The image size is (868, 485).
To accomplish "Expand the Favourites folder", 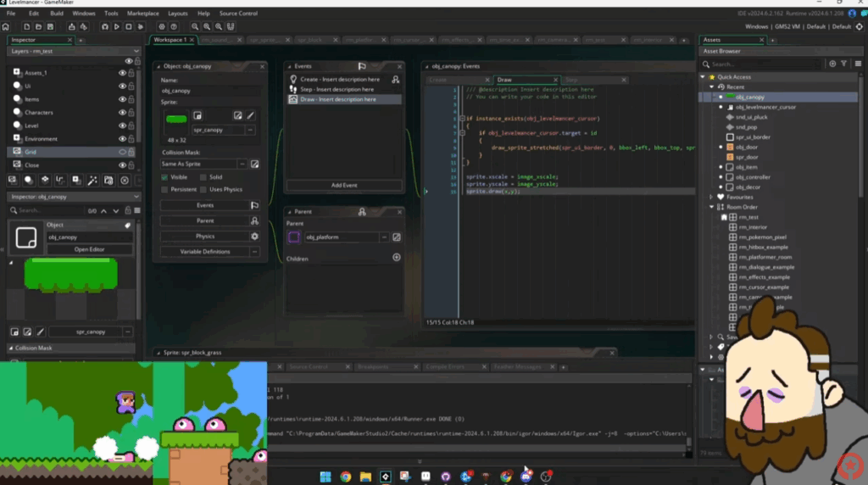I will pos(711,196).
